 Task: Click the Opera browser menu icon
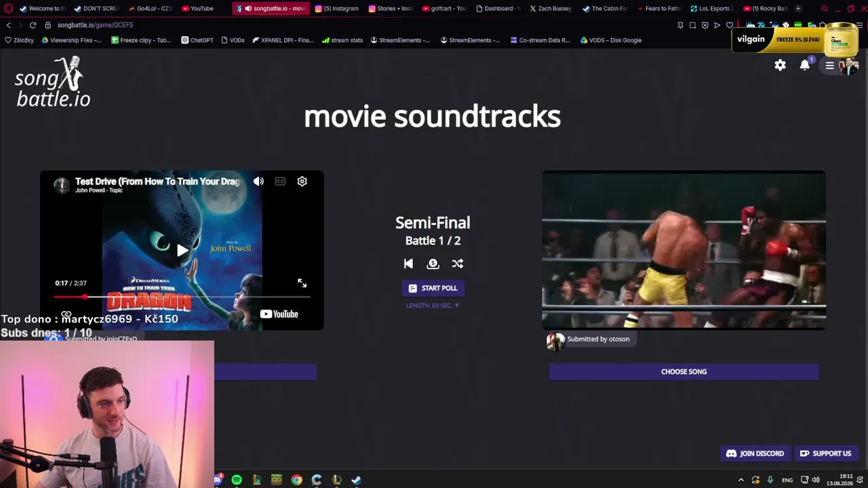click(8, 9)
